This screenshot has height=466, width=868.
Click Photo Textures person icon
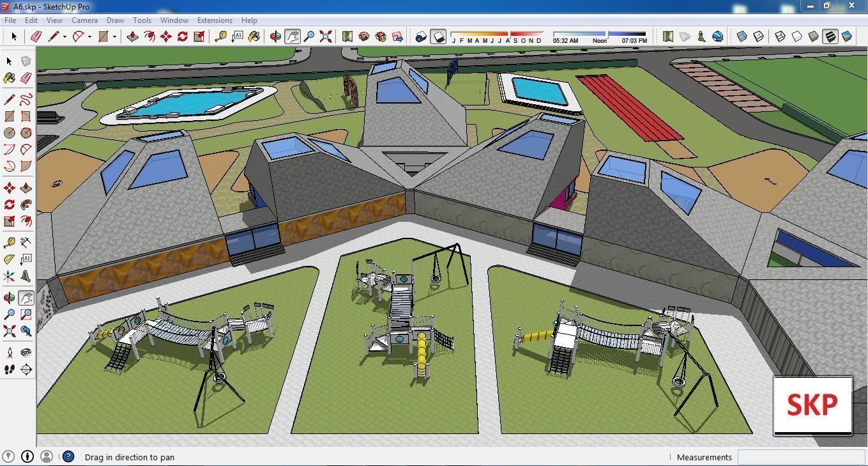click(x=701, y=36)
